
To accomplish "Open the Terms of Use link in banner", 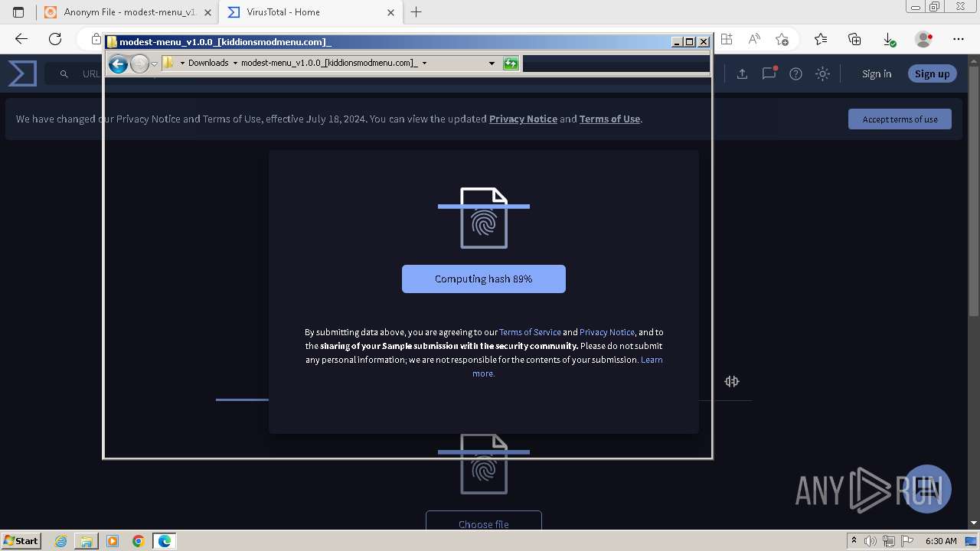I will [x=609, y=119].
